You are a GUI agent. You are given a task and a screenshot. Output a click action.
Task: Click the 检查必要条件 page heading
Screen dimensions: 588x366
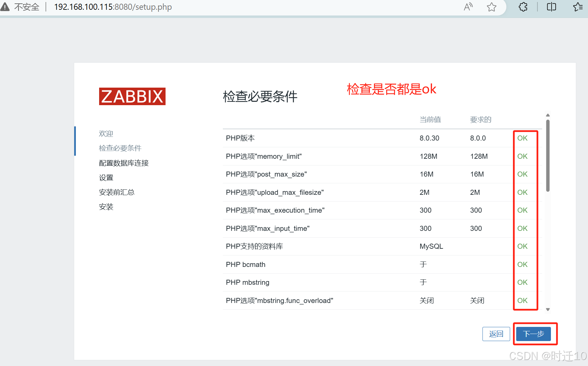pos(260,96)
